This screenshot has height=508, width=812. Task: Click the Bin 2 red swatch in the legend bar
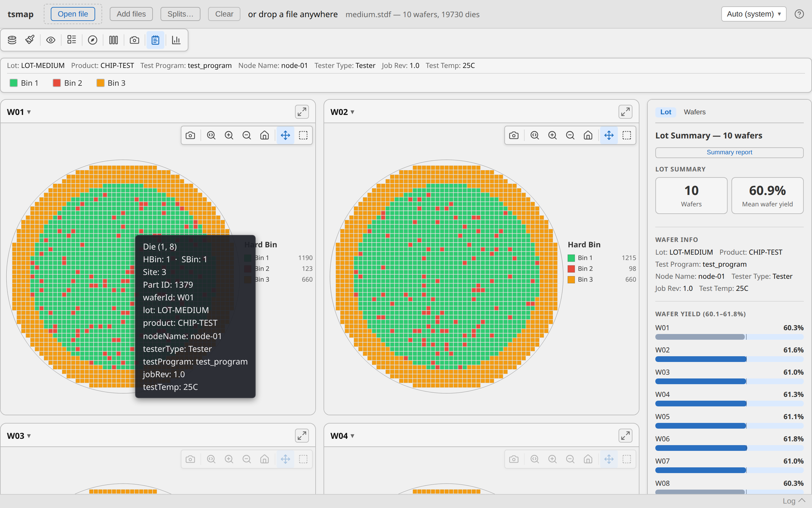coord(57,83)
